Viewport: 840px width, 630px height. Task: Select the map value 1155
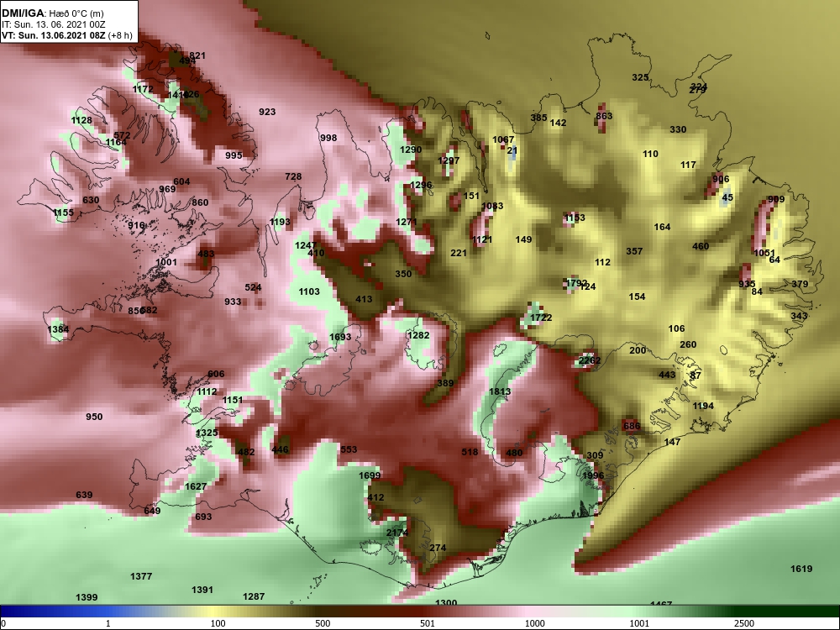point(63,213)
